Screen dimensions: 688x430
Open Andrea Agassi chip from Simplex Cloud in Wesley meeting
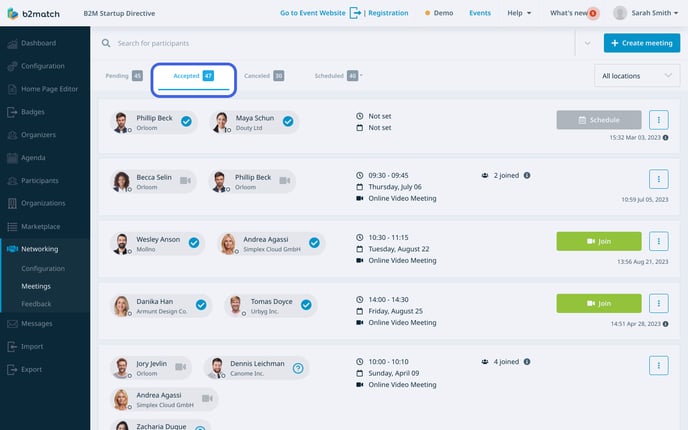coord(271,244)
